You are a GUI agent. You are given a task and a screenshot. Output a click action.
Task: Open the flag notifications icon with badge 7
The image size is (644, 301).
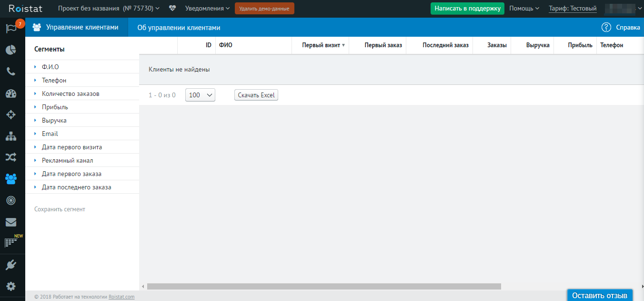[12, 28]
